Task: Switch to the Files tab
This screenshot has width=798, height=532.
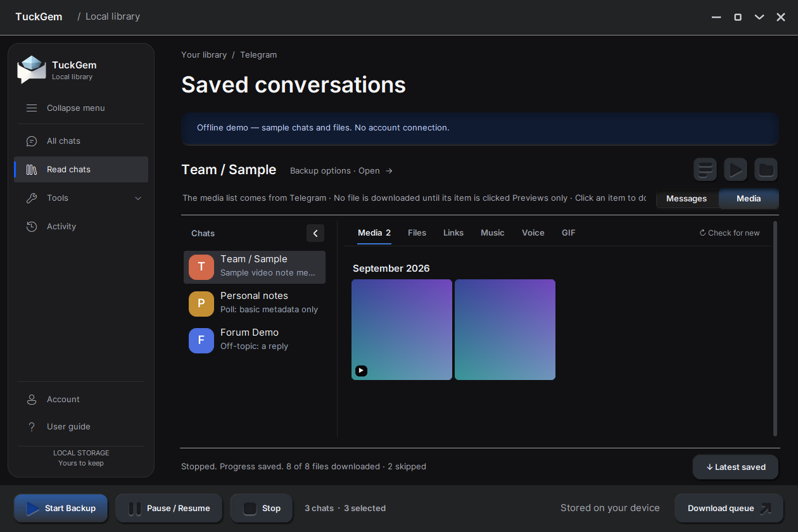Action: click(417, 233)
